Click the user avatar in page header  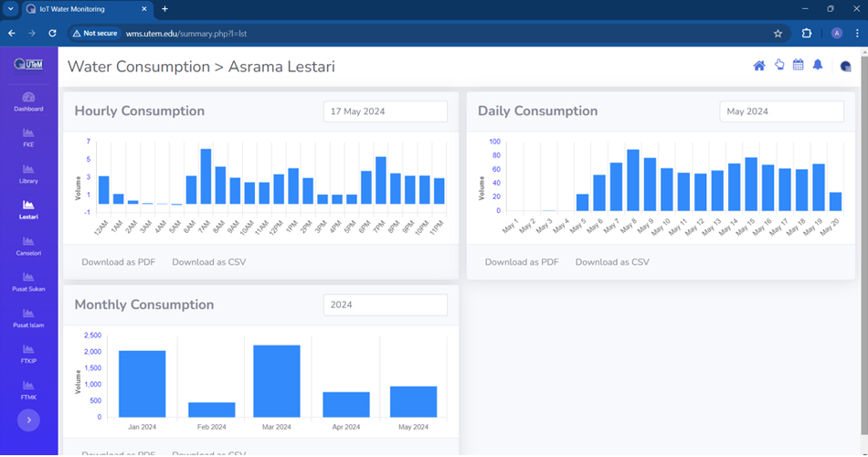(x=845, y=66)
